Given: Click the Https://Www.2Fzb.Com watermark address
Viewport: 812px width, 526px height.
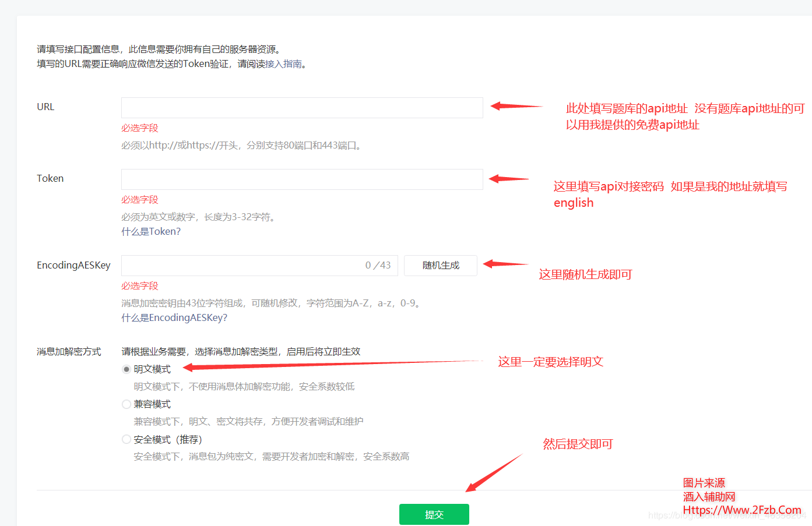Looking at the screenshot, I should (x=741, y=510).
